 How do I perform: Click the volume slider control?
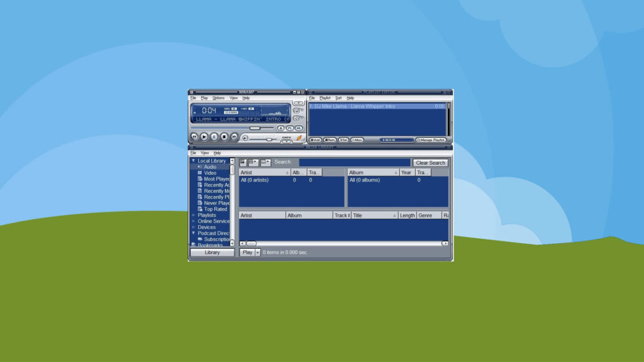click(269, 139)
